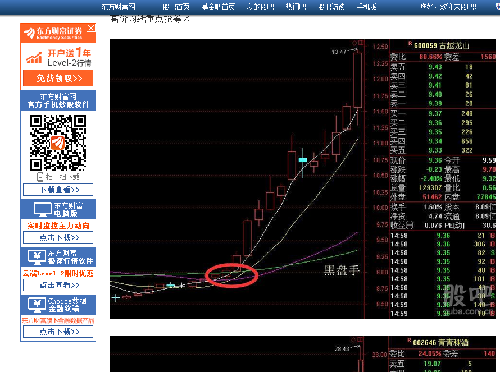Click 点击下载>> under the 电脑版 banner
The height and width of the screenshot is (372, 500).
click(x=58, y=238)
